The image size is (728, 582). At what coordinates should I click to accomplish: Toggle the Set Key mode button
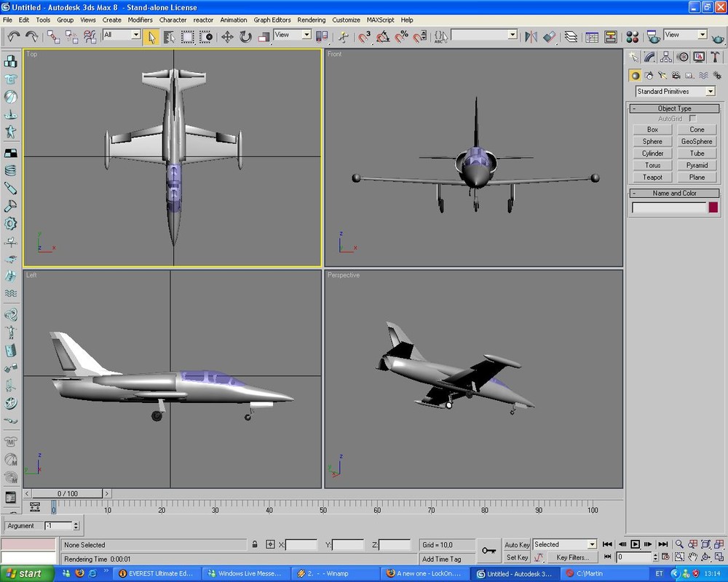(517, 558)
